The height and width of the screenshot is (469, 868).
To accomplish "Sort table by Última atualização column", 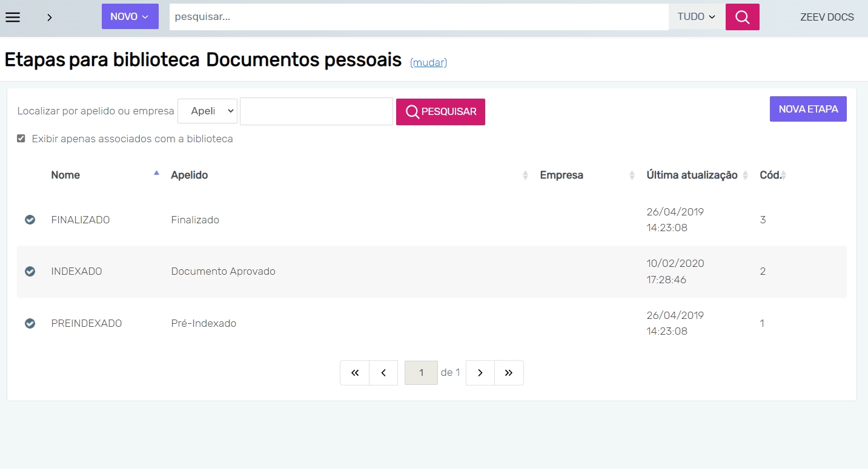I will [692, 175].
